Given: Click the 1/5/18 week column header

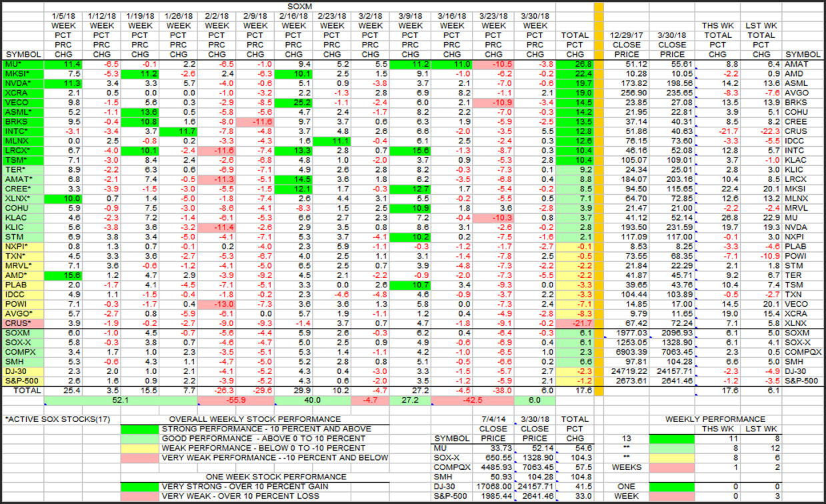Looking at the screenshot, I should tap(63, 16).
